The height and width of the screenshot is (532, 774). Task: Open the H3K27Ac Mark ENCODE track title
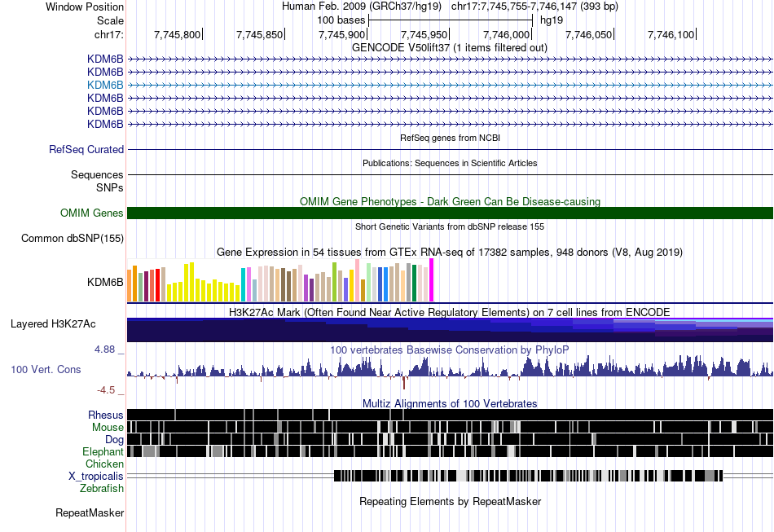pyautogui.click(x=450, y=312)
